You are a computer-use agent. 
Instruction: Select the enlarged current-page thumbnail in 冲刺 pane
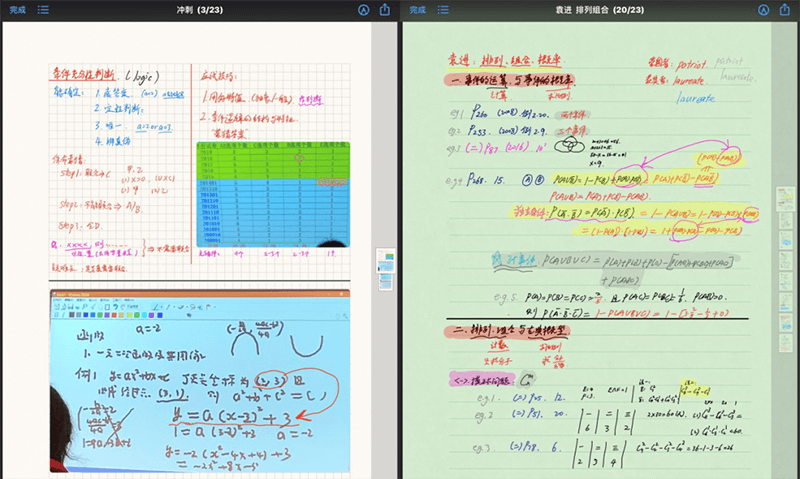pyautogui.click(x=386, y=261)
